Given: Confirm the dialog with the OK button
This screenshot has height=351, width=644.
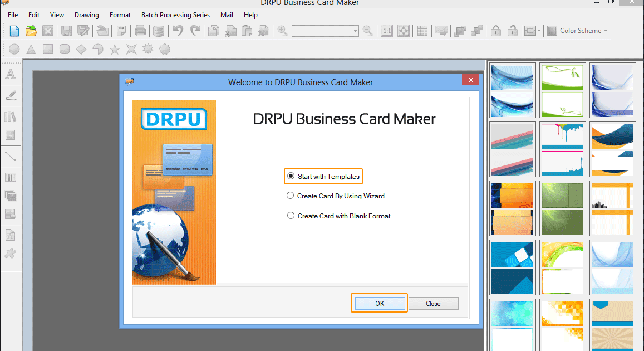Looking at the screenshot, I should click(380, 303).
